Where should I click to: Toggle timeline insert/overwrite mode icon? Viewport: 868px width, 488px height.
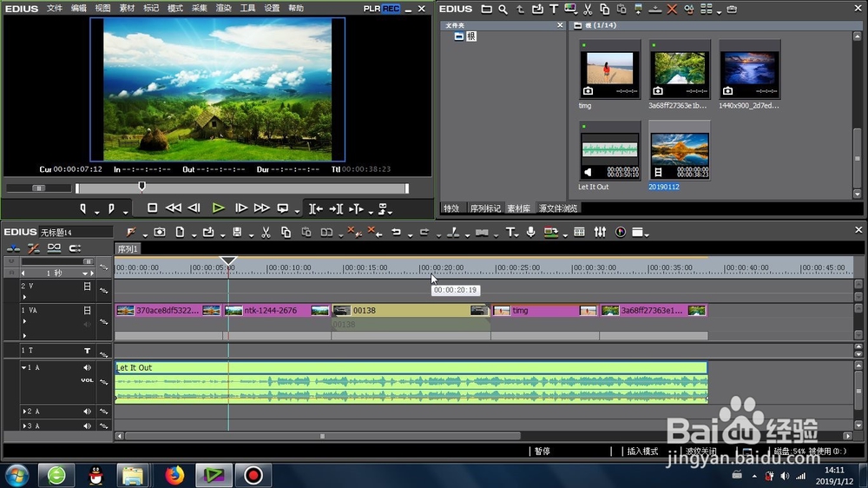click(13, 248)
